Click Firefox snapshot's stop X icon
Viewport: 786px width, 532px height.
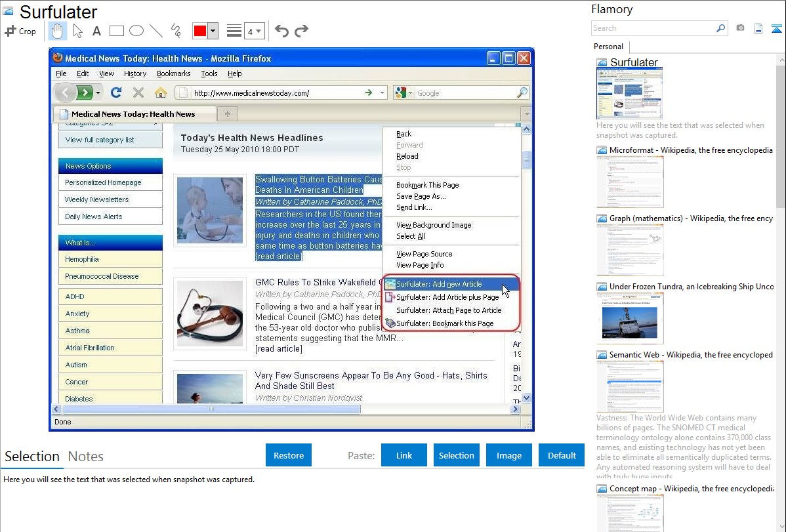click(138, 92)
